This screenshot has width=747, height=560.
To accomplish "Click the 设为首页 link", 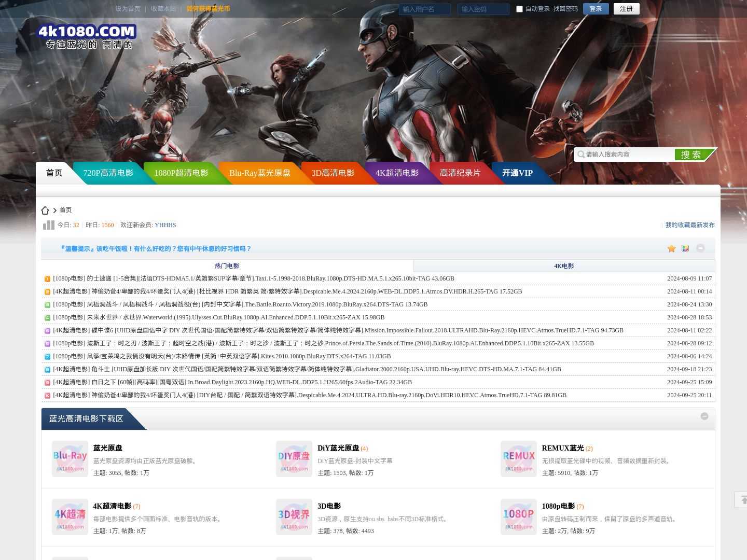I will [128, 9].
